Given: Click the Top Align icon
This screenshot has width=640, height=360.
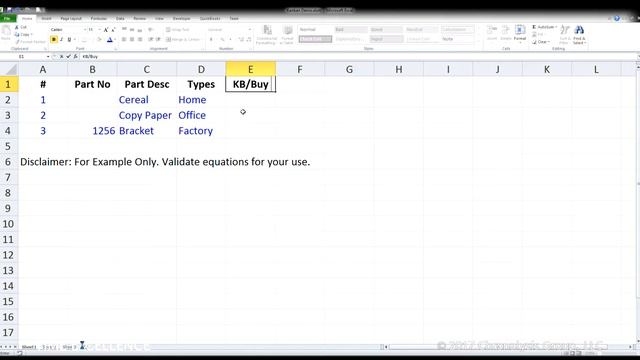Looking at the screenshot, I should click(x=124, y=30).
